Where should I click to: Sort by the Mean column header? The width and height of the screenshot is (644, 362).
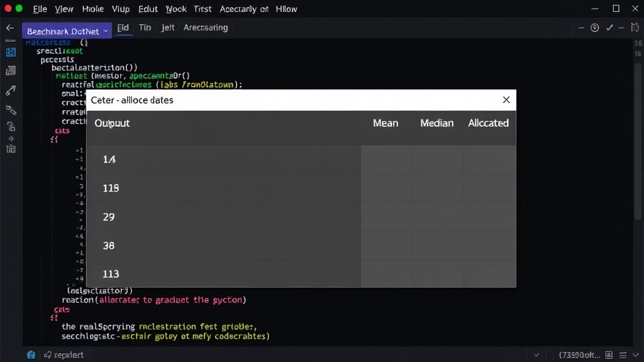coord(386,123)
